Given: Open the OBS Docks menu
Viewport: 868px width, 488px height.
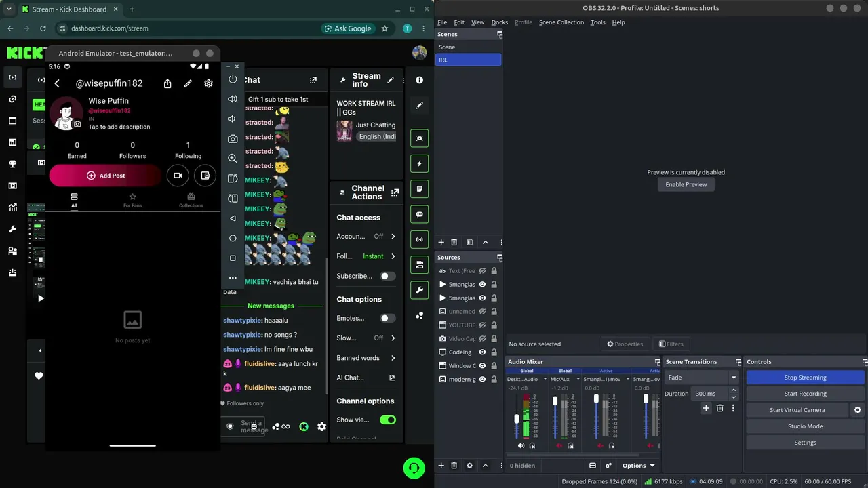Looking at the screenshot, I should [x=500, y=22].
